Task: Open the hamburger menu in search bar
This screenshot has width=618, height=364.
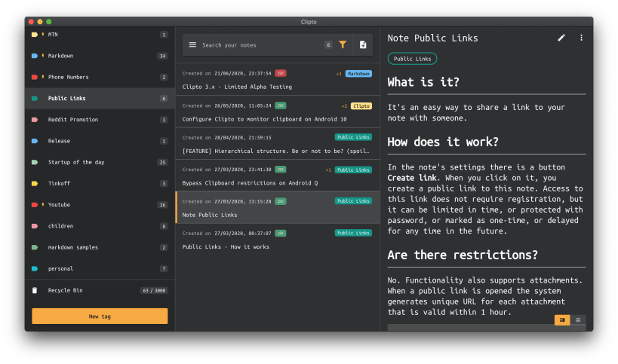Action: click(x=192, y=45)
